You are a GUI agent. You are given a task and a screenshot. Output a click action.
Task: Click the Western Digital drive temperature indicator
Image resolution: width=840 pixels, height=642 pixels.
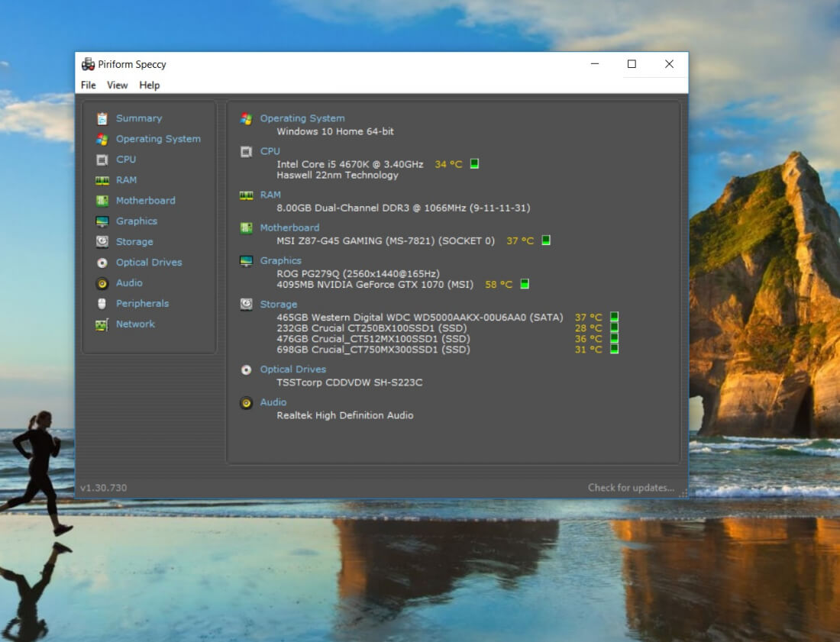coord(615,317)
